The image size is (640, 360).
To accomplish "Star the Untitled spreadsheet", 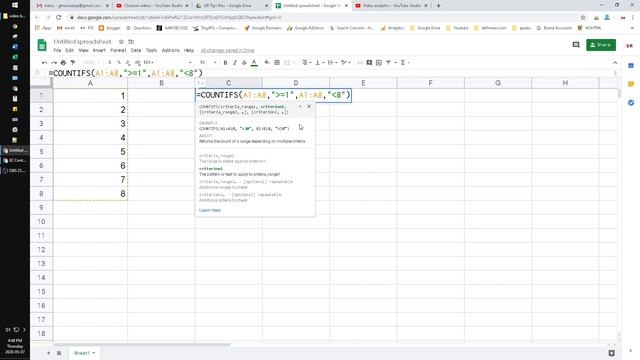I will tap(121, 42).
